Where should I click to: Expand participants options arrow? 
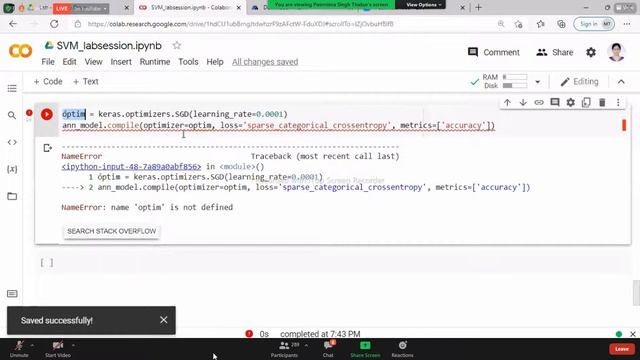point(306,345)
